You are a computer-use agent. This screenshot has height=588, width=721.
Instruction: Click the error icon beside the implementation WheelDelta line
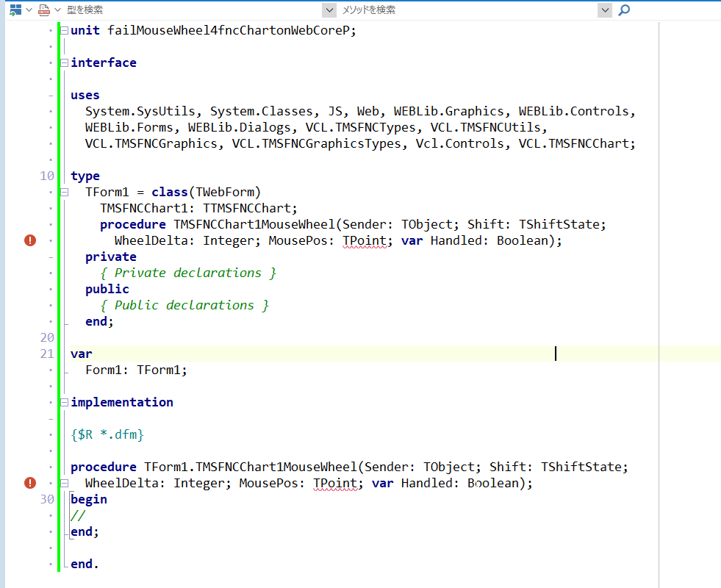click(x=30, y=483)
